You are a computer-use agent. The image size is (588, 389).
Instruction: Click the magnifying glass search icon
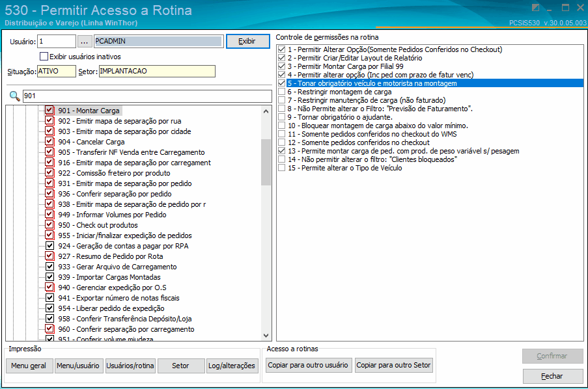[x=14, y=96]
